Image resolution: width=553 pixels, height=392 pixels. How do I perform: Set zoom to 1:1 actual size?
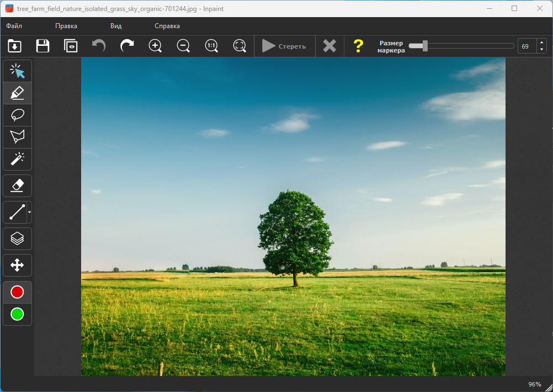(x=211, y=46)
